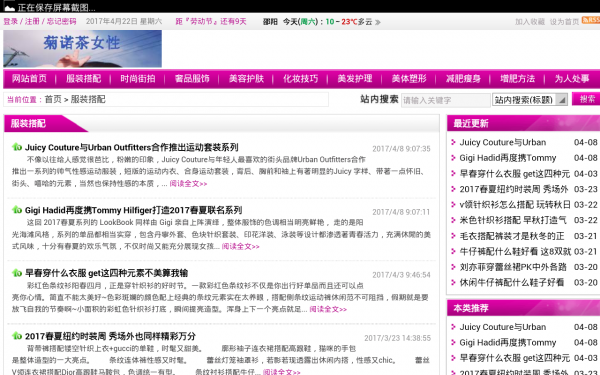This screenshot has width=600, height=375.
Task: Click the 忘记密码 link
Action: 62,21
